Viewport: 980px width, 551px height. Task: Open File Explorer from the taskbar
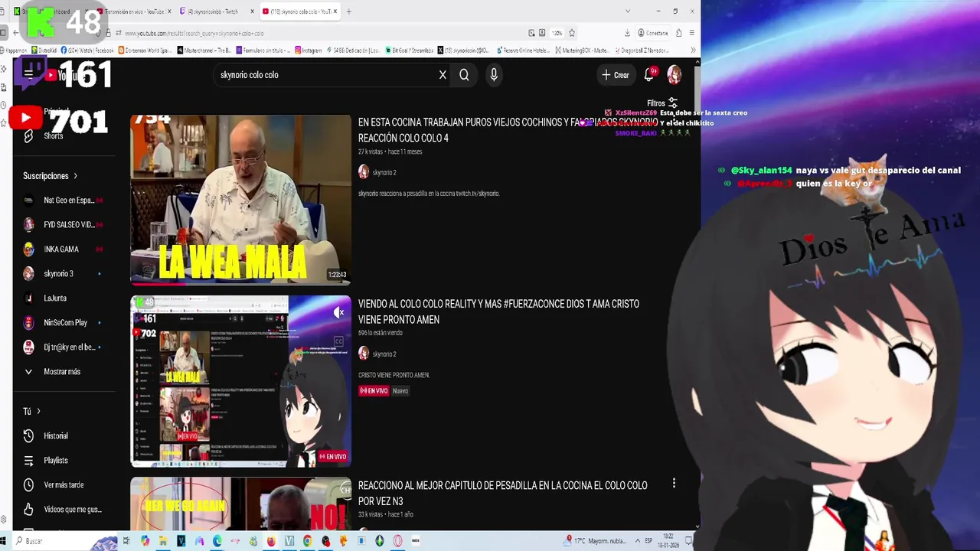click(162, 541)
